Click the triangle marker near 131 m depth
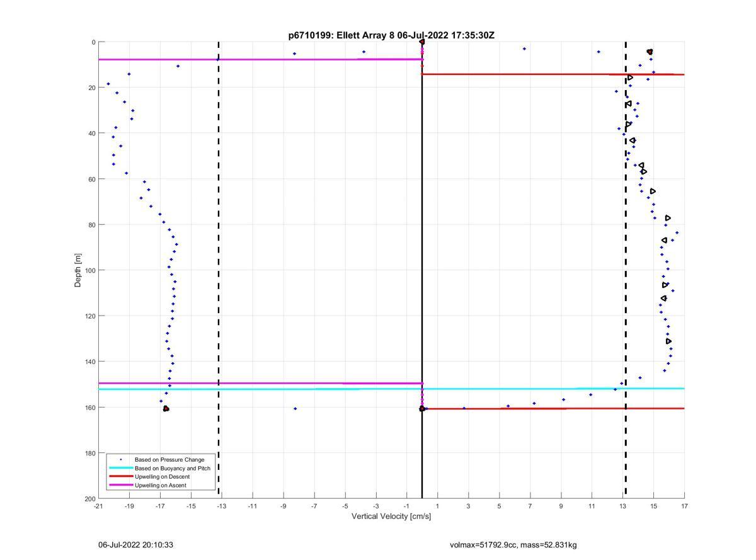This screenshot has height=560, width=756. pyautogui.click(x=668, y=341)
